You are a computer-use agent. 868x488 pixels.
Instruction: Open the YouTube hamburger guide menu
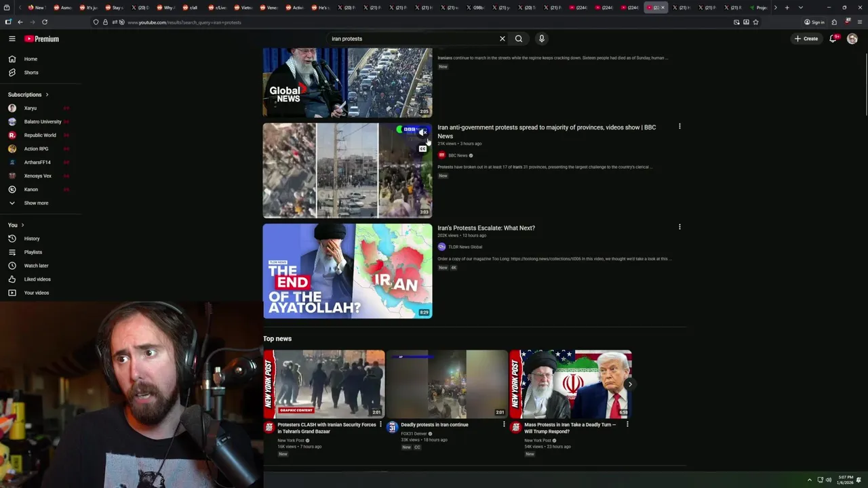pos(12,39)
